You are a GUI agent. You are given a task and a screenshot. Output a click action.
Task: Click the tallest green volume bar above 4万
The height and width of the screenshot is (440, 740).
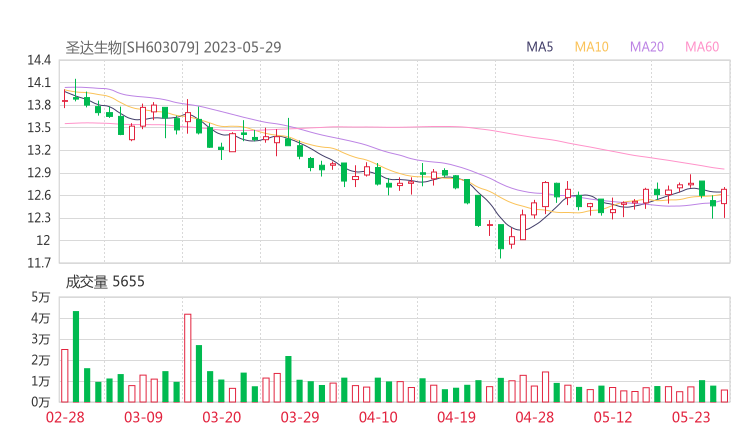point(76,357)
